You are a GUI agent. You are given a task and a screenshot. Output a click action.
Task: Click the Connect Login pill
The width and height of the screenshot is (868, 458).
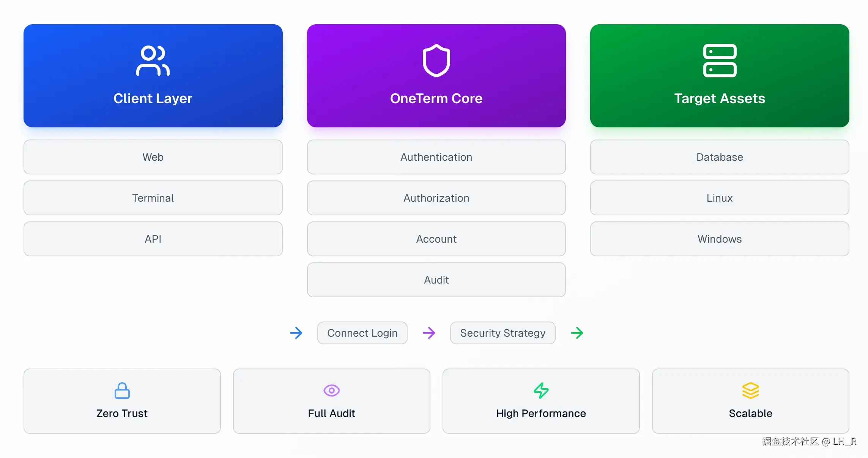coord(362,333)
